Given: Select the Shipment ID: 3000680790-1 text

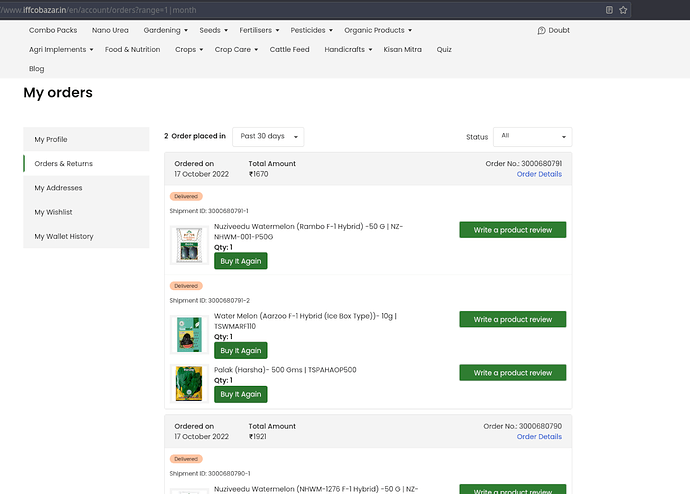Looking at the screenshot, I should [x=210, y=474].
